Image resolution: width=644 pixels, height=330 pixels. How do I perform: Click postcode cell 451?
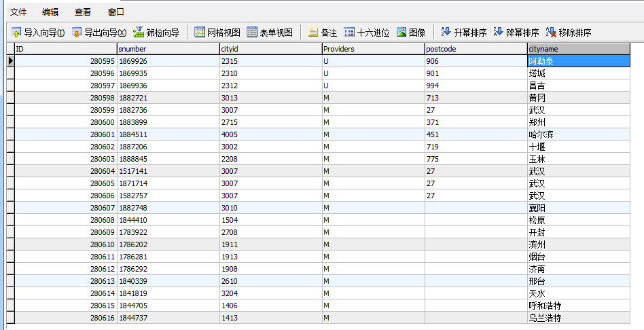tap(476, 134)
